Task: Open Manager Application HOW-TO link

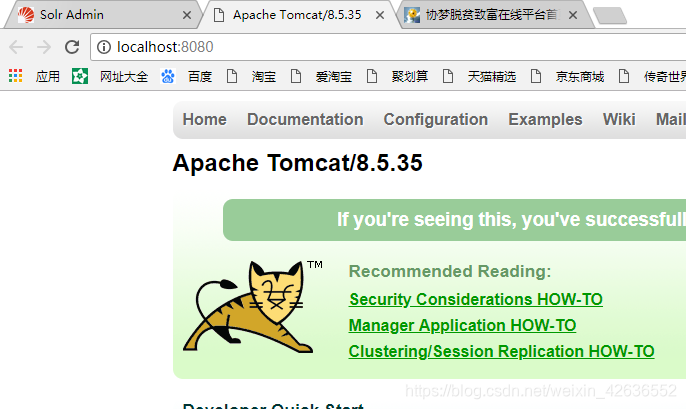Action: pos(462,325)
